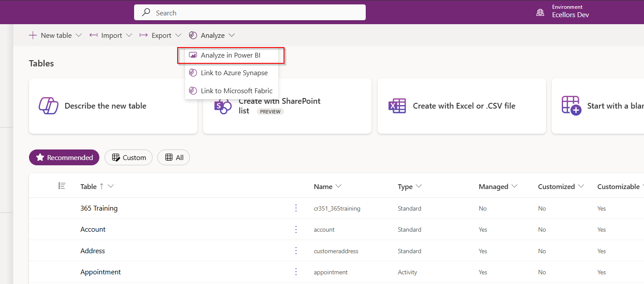Click the Excel icon on the CSV card

[397, 106]
